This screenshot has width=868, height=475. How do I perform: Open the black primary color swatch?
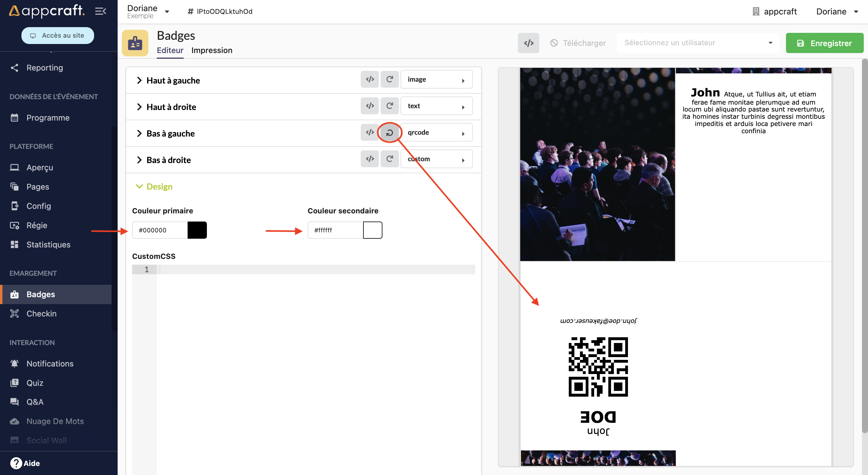coord(197,230)
